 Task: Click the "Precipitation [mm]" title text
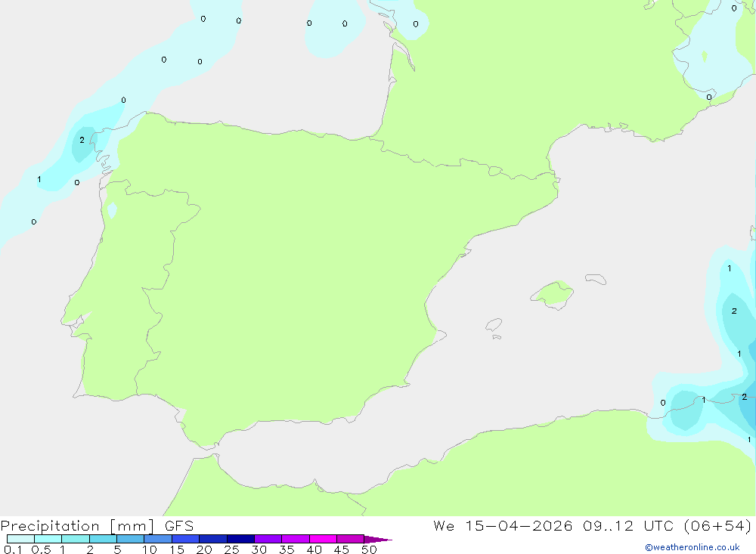78,526
